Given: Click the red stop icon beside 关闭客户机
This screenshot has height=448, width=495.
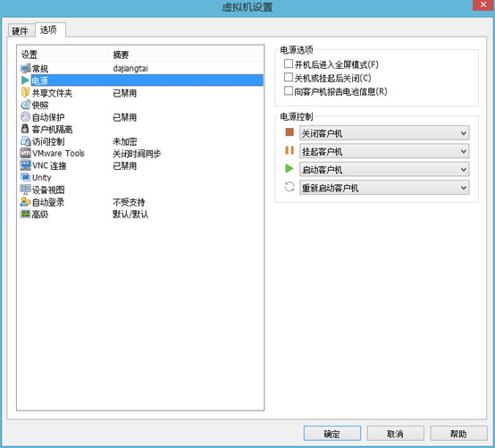Looking at the screenshot, I should tap(289, 132).
